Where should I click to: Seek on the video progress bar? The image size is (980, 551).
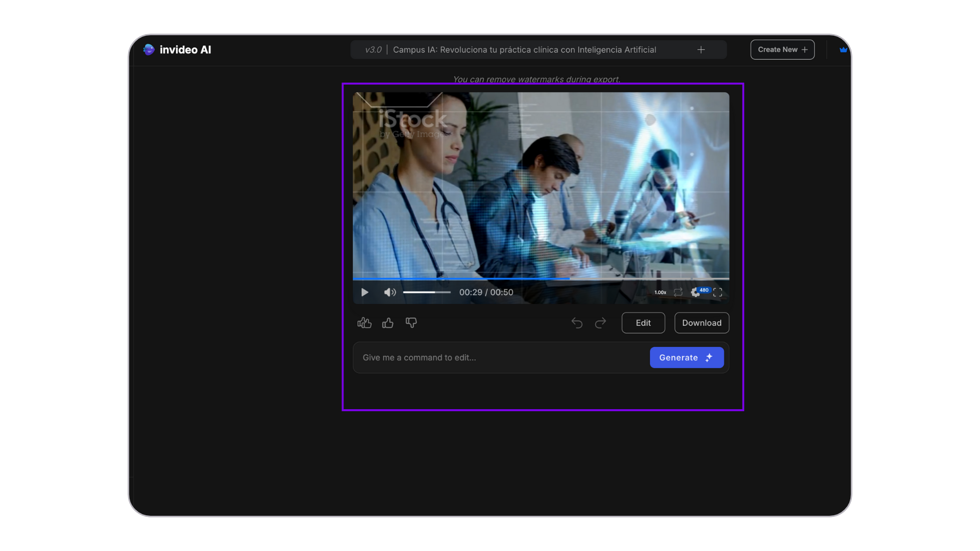541,279
